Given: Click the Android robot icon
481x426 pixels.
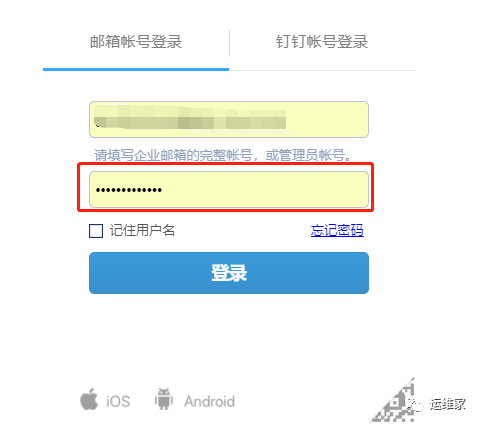Looking at the screenshot, I should point(164,399).
